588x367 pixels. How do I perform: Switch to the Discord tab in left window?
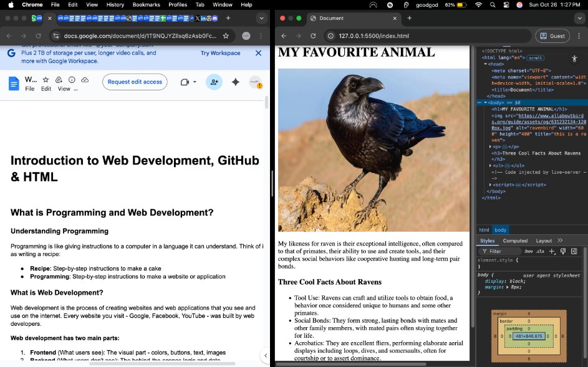[x=215, y=18]
